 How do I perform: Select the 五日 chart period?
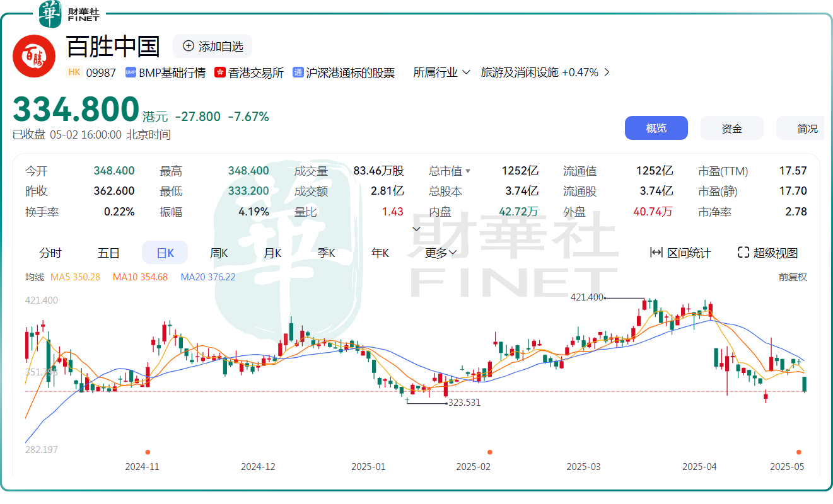click(108, 253)
